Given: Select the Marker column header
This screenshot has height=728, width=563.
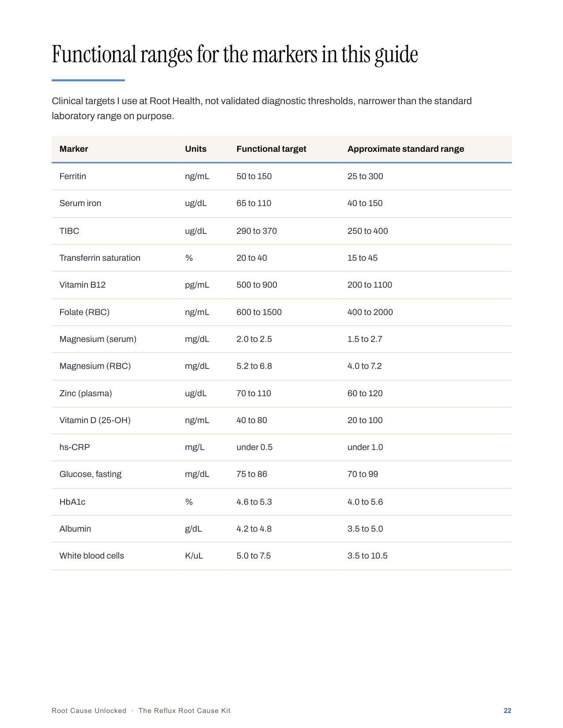Looking at the screenshot, I should click(74, 149).
